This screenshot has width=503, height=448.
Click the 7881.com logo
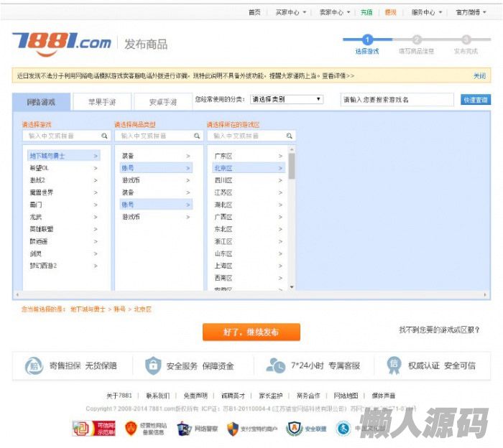pyautogui.click(x=62, y=45)
